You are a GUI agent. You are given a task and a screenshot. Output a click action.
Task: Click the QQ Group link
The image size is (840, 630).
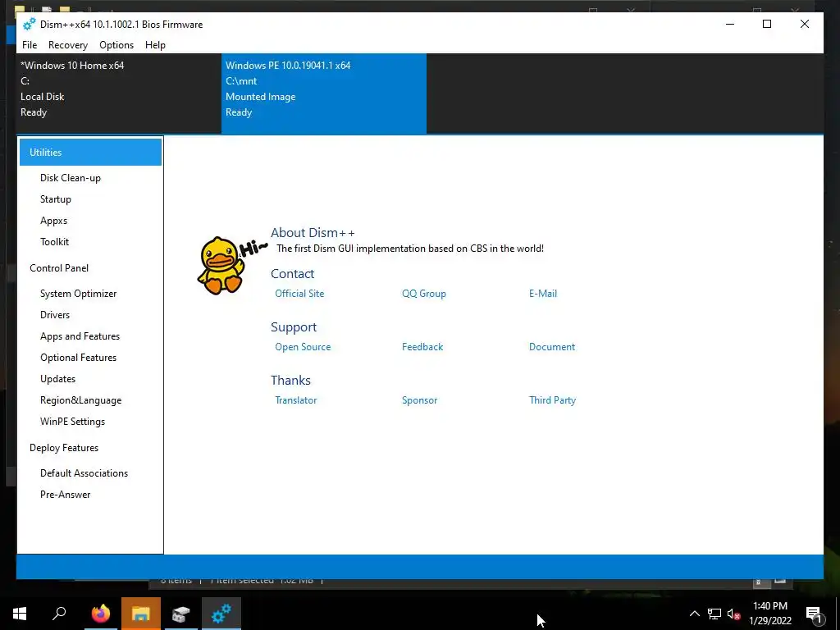click(424, 294)
